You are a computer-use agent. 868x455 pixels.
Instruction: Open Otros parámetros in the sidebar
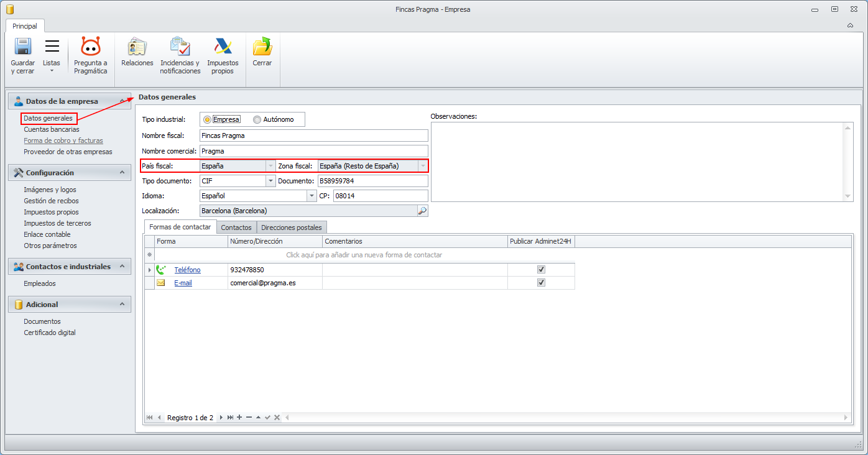click(50, 246)
